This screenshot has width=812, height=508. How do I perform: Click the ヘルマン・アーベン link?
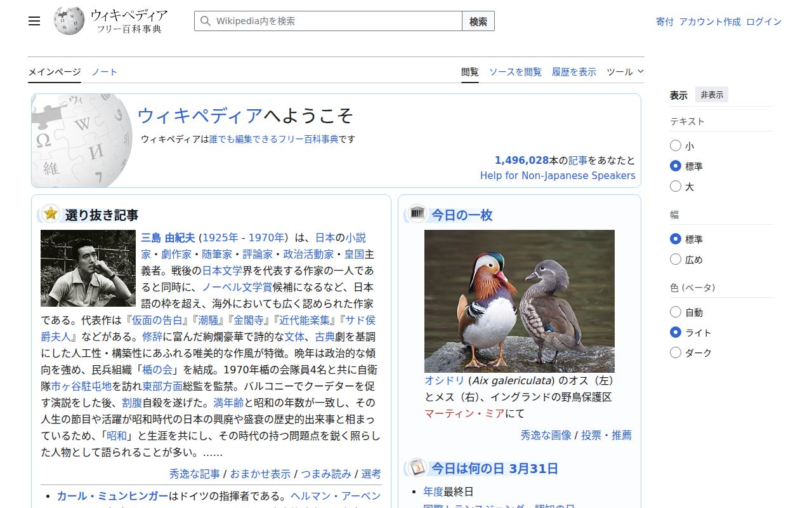point(336,496)
